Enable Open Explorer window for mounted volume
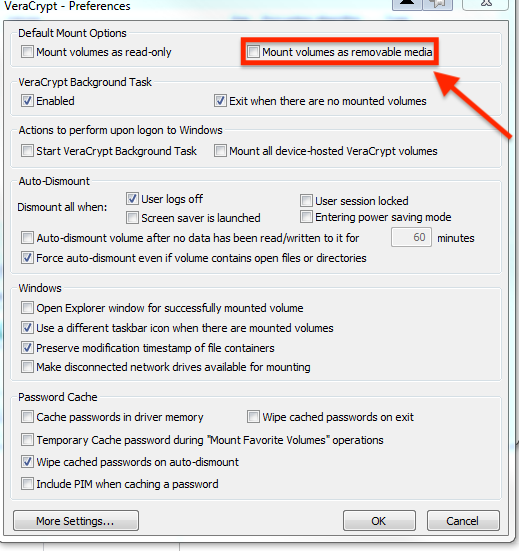The width and height of the screenshot is (519, 551). (27, 308)
